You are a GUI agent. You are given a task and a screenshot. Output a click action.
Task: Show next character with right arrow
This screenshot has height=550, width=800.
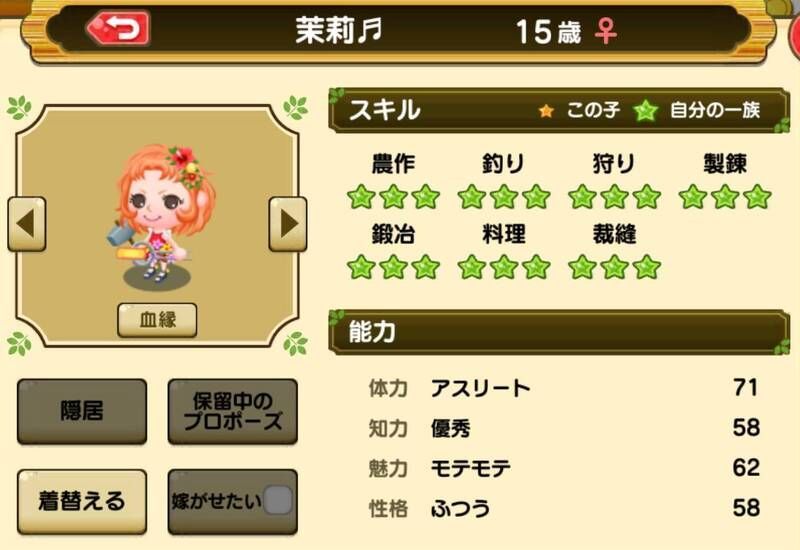click(x=288, y=224)
